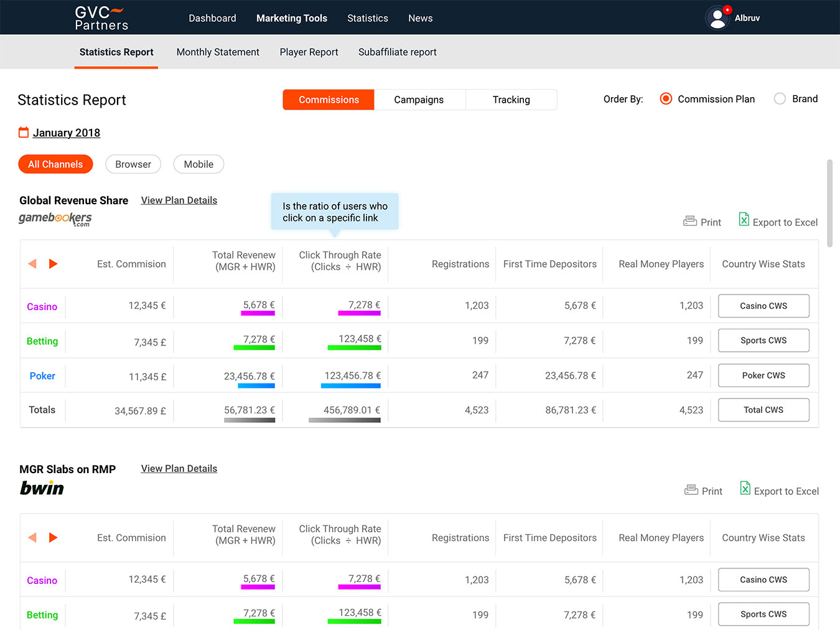Click the Excel export icon for gamebookers
The image size is (840, 630).
744,219
